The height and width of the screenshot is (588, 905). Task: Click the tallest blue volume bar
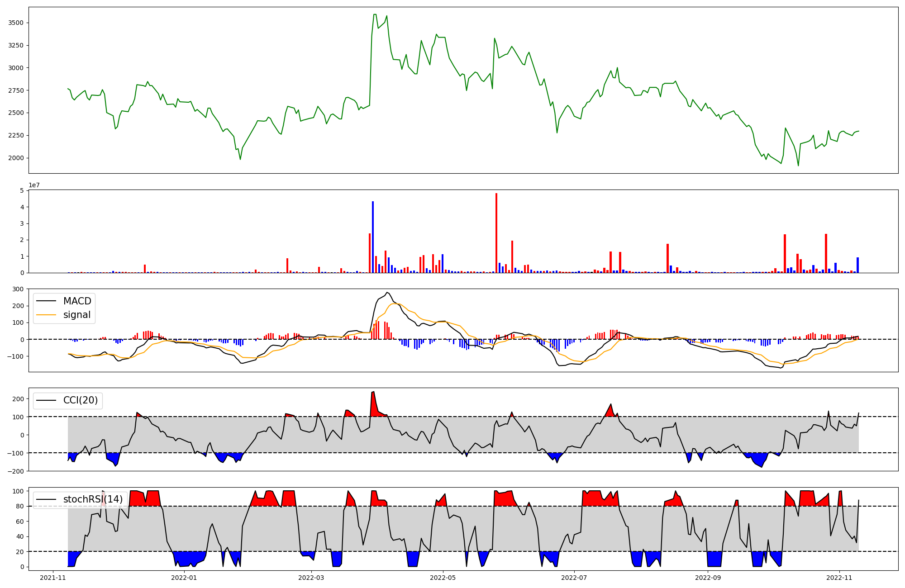coord(373,237)
